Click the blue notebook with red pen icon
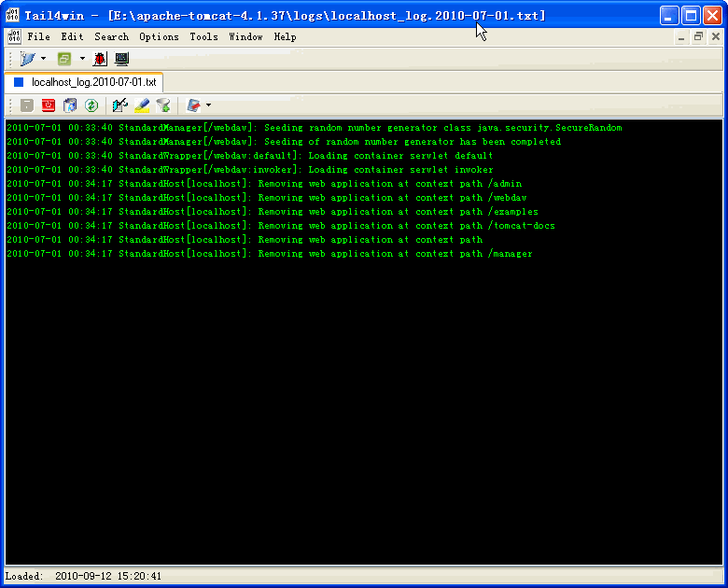This screenshot has width=728, height=588. [193, 105]
